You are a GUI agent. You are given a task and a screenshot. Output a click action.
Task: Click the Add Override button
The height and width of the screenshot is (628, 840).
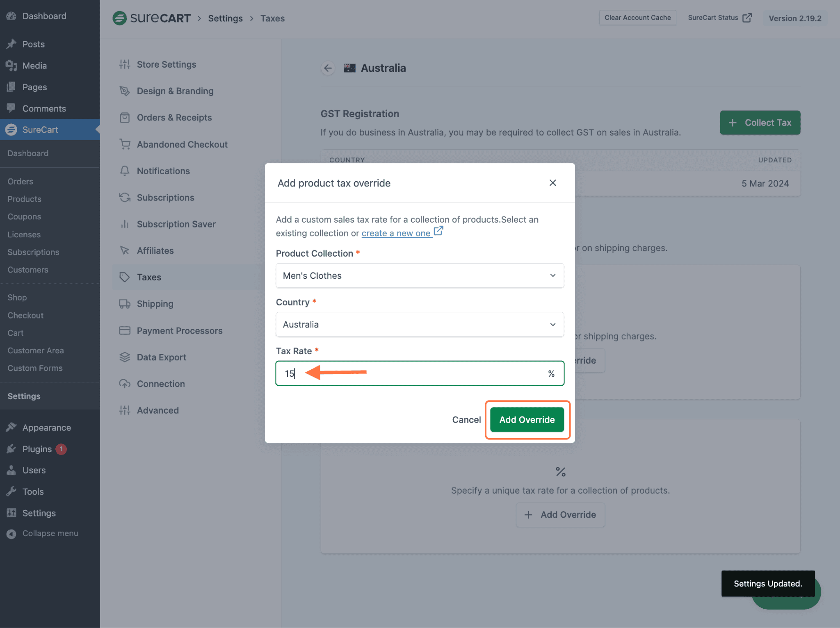coord(527,419)
